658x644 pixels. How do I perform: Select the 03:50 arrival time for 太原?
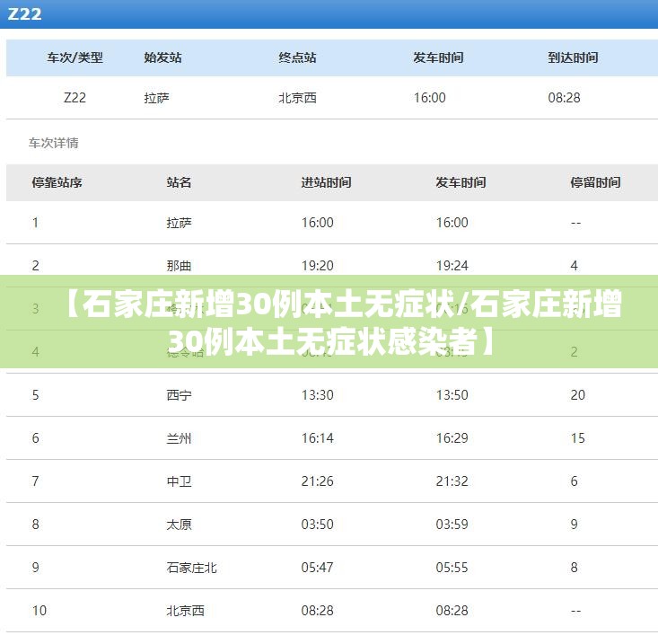(318, 525)
